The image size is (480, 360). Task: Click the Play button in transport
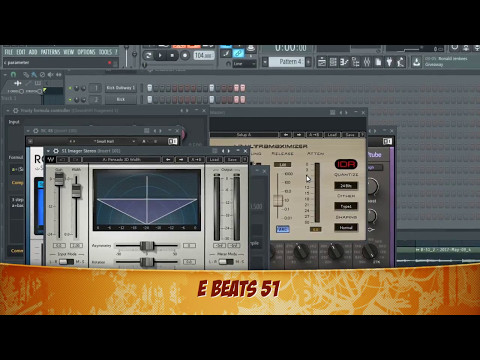(160, 55)
